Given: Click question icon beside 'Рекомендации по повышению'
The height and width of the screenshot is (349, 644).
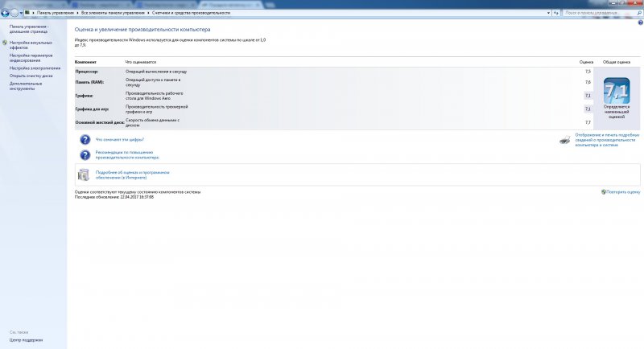Looking at the screenshot, I should click(x=85, y=154).
